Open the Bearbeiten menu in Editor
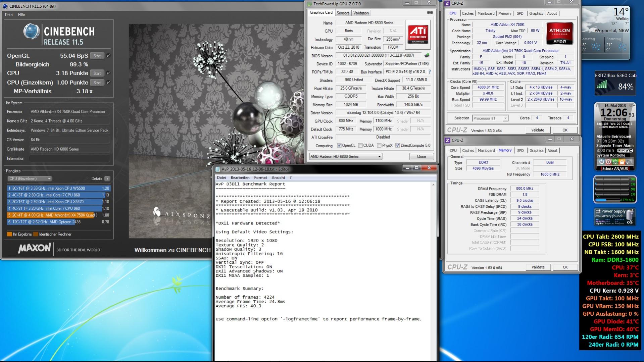This screenshot has height=362, width=644. (x=240, y=178)
